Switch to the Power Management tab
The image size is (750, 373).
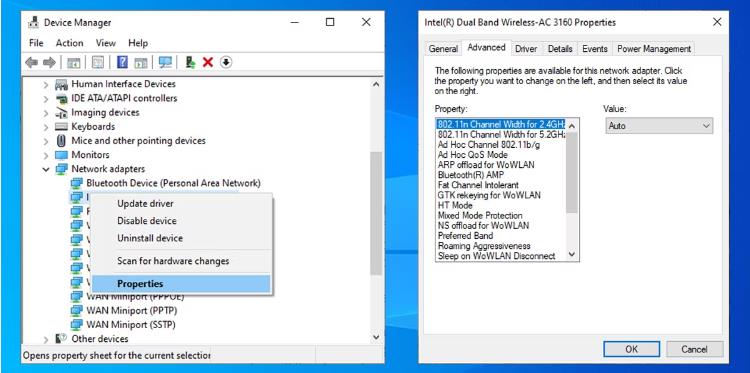tap(654, 49)
